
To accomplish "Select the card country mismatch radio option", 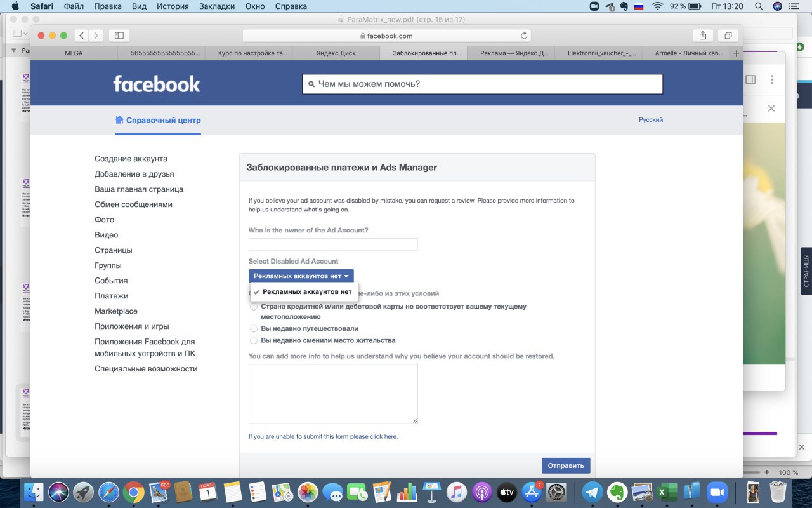I will [x=254, y=307].
